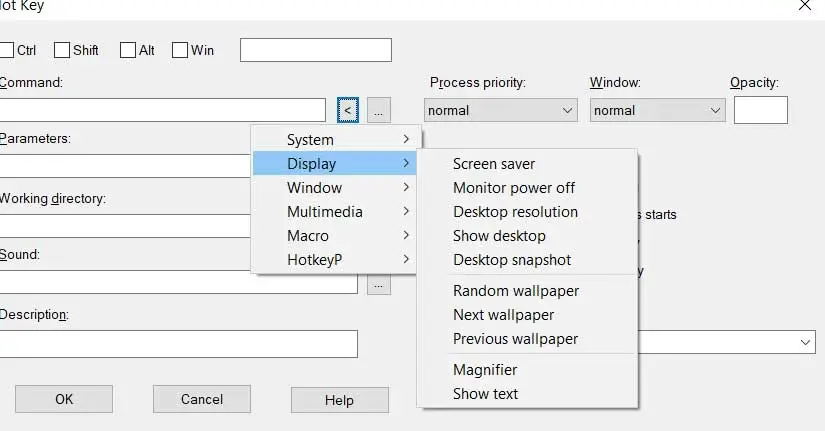This screenshot has height=431, width=825.
Task: Enable the Ctrl modifier checkbox
Action: point(7,49)
